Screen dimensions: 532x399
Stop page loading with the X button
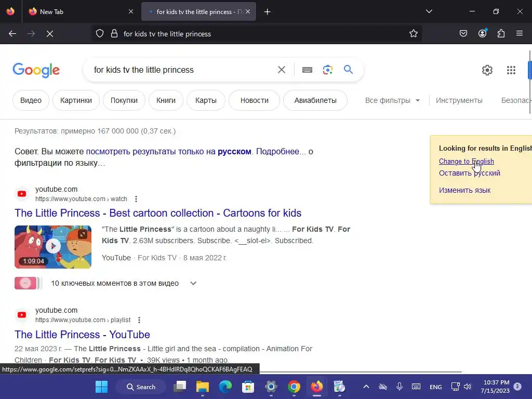click(49, 34)
